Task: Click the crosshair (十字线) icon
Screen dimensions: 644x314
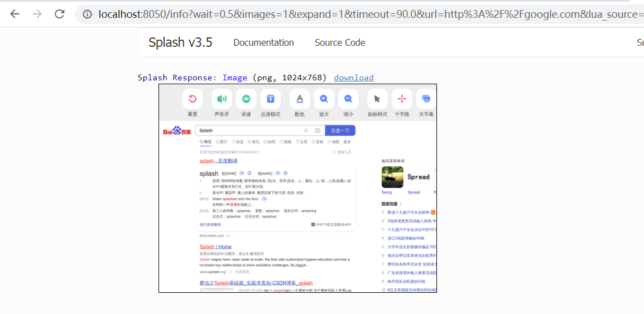Action: point(402,99)
